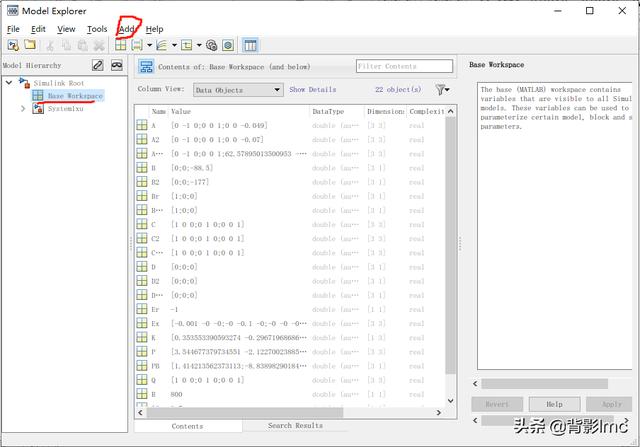Select the variable icon for row R
The width and height of the screenshot is (640, 447).
click(142, 394)
